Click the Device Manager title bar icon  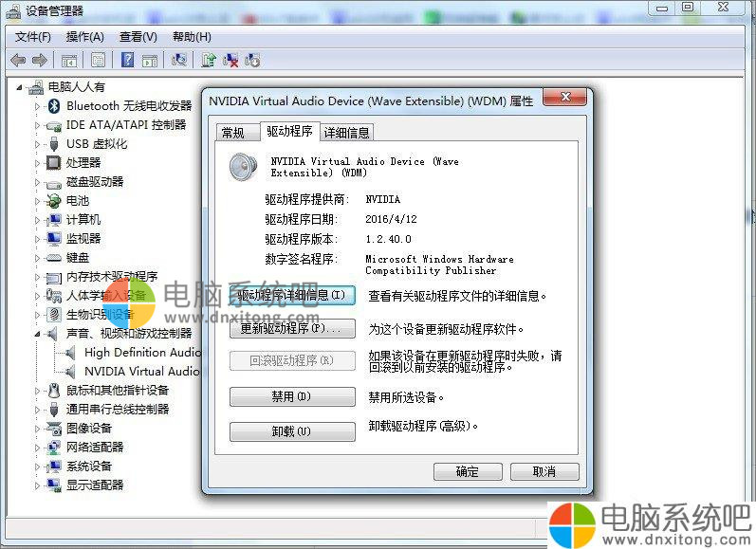tap(13, 11)
